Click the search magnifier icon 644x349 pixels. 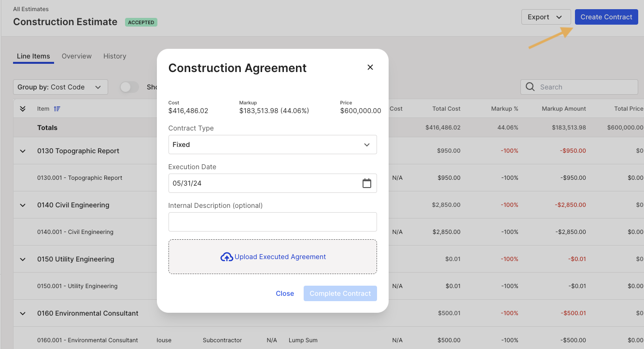[x=530, y=87]
